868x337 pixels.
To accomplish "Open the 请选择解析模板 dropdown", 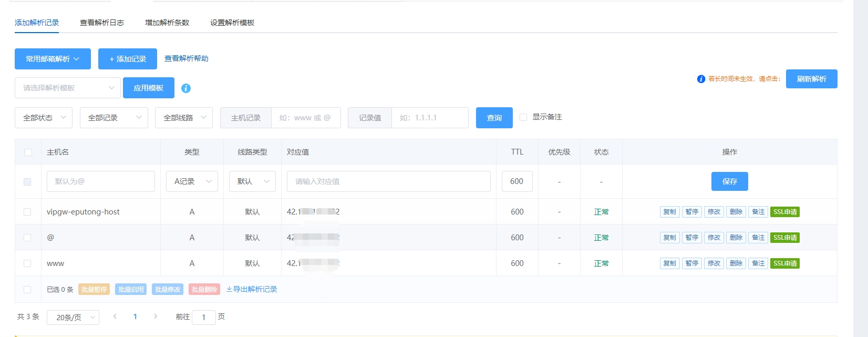I will click(68, 88).
